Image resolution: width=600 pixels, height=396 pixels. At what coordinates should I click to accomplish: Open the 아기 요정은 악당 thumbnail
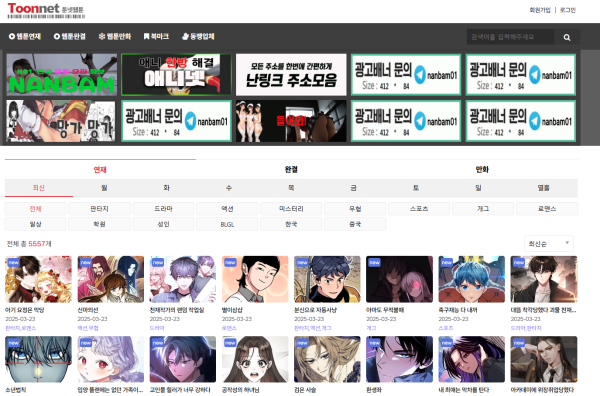[38, 279]
